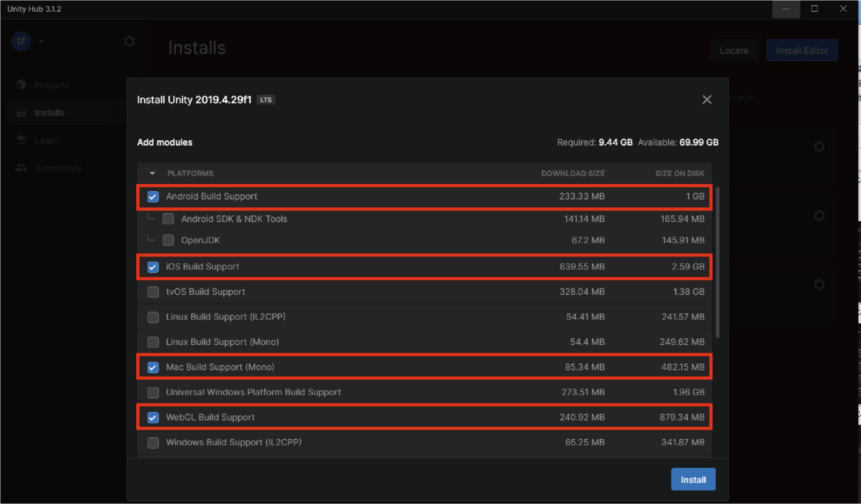Click the user account avatar icon
This screenshot has width=861, height=504.
click(x=21, y=41)
